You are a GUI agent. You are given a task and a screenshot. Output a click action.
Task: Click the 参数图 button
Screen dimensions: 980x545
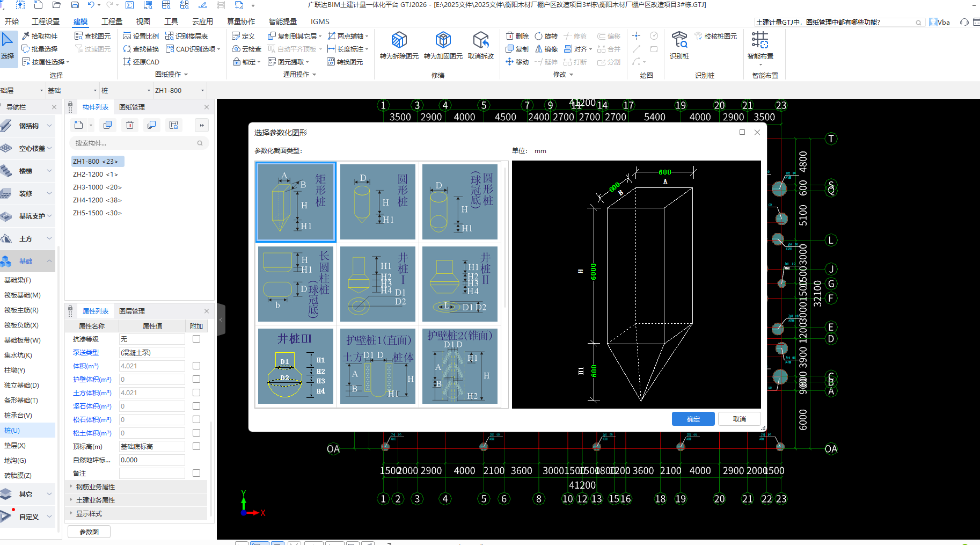89,532
